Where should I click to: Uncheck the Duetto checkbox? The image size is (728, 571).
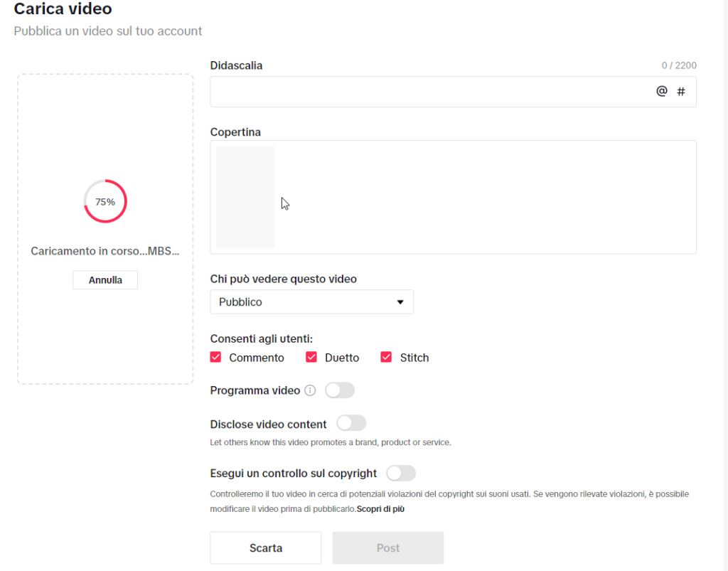click(x=311, y=357)
